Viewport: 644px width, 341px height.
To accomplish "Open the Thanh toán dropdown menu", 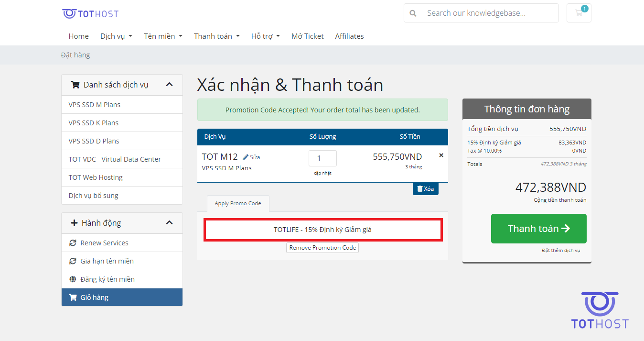I will pos(216,36).
